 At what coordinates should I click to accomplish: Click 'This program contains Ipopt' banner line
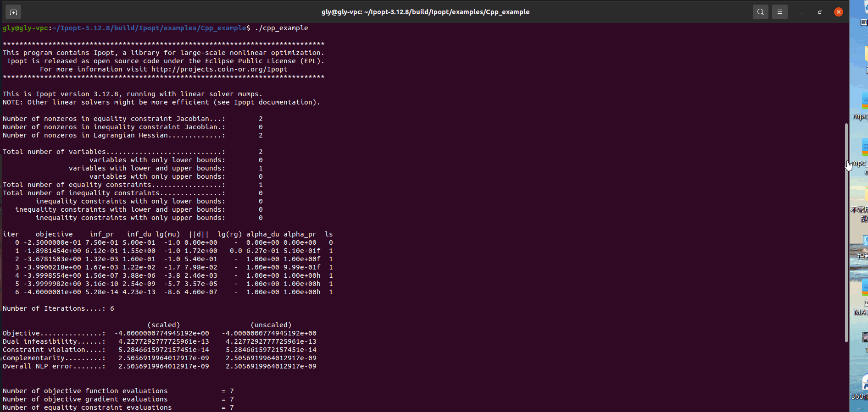coord(164,53)
